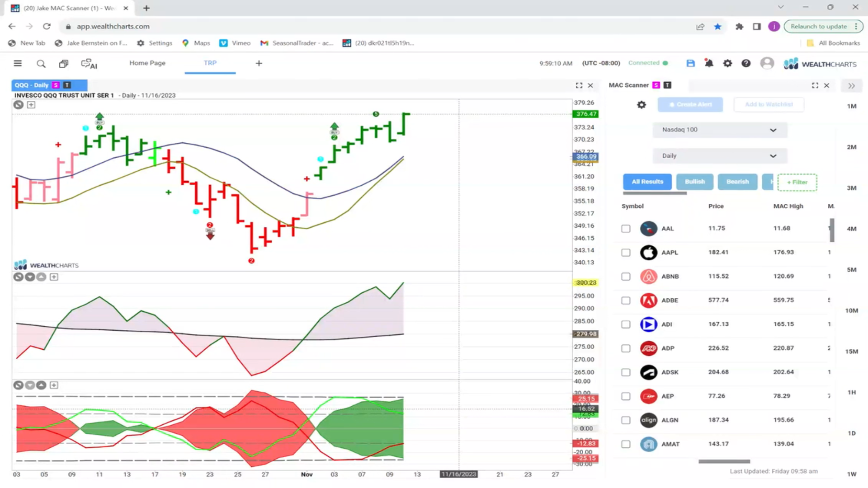Screen dimensions: 868x488
Task: Open the platform settings gear
Action: click(x=727, y=63)
